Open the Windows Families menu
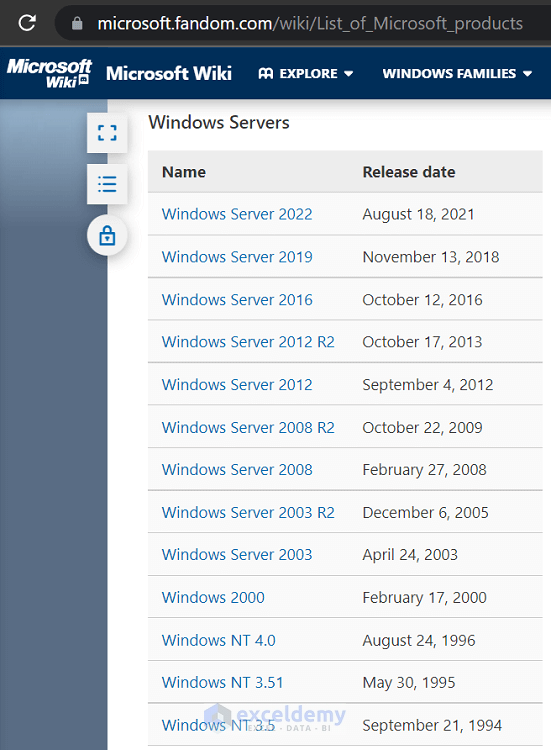The width and height of the screenshot is (551, 750). tap(457, 74)
